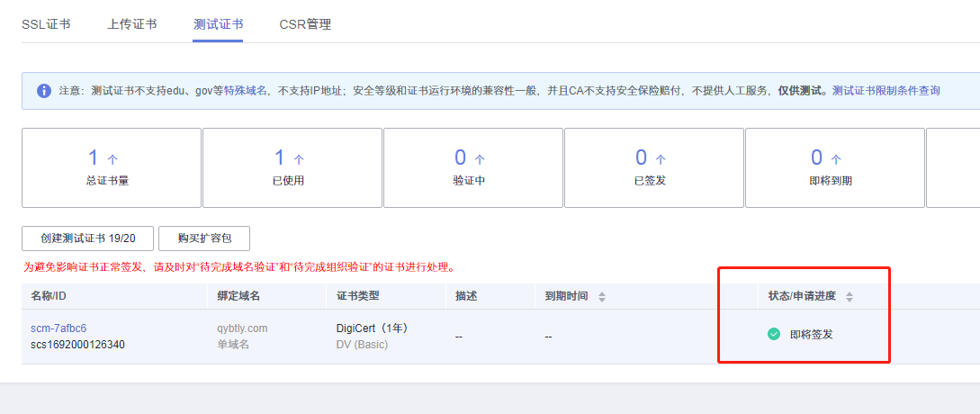Sort by 到期时间 column sort icon
Screen dimensions: 980x414
602,296
